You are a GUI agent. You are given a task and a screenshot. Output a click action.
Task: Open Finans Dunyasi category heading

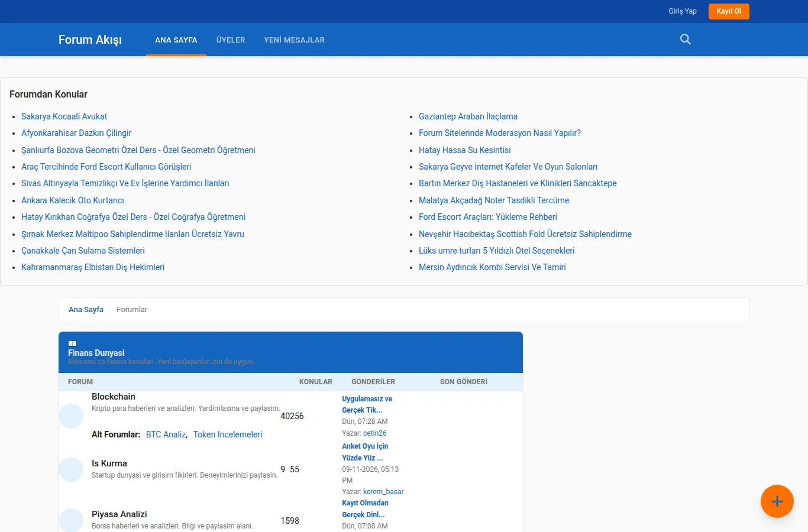pos(96,353)
